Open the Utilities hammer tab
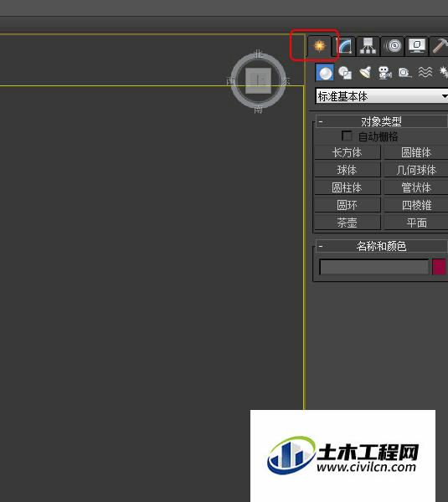Viewport: 448px width, 502px height. [x=440, y=46]
